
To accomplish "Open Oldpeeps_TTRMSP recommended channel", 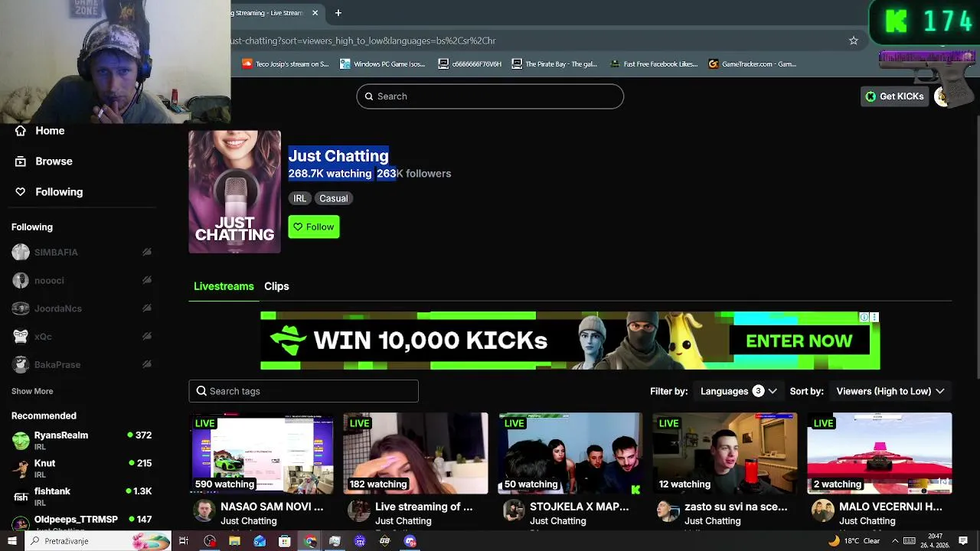I will pos(82,521).
